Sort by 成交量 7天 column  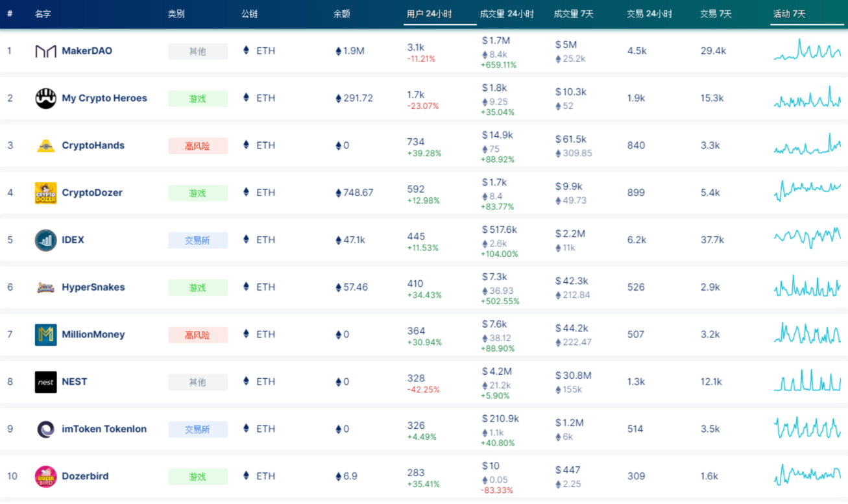(574, 14)
